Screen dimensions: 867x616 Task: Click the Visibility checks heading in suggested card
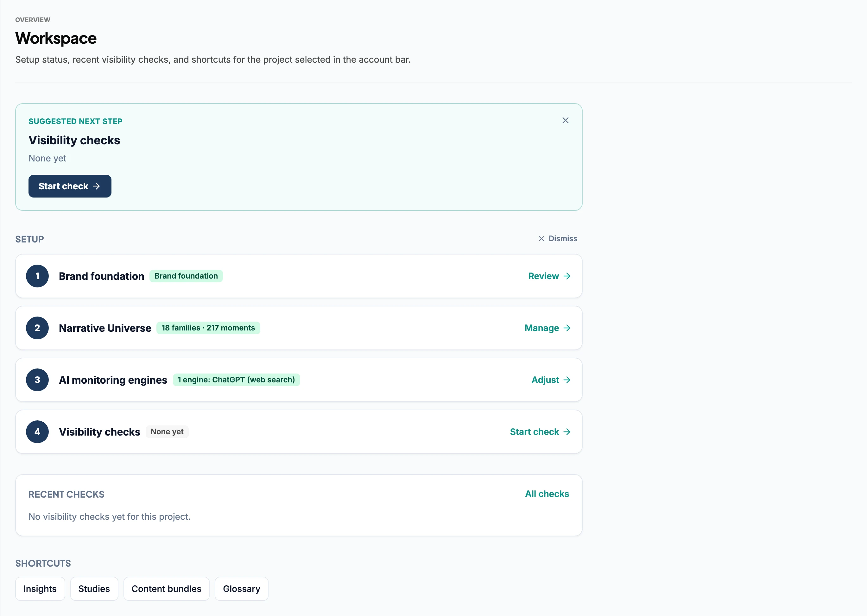click(74, 140)
